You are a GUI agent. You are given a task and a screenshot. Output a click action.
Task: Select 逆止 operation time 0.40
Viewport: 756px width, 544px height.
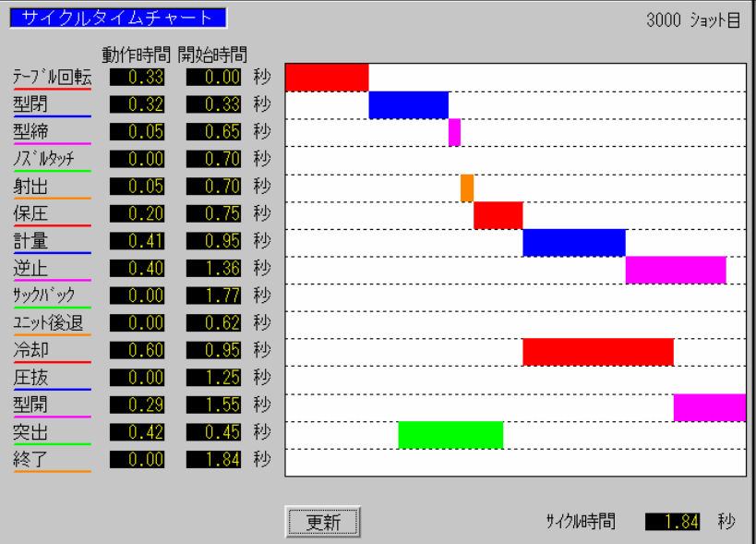(x=137, y=268)
